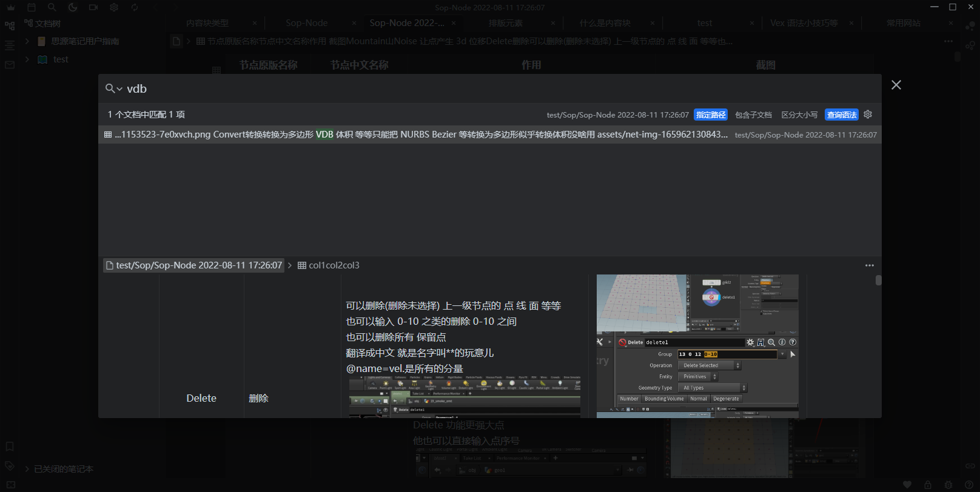Select the VDB search result row
The width and height of the screenshot is (980, 492).
point(490,135)
